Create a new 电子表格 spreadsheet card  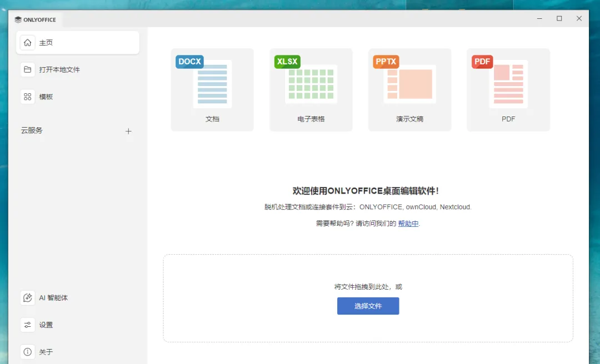311,90
